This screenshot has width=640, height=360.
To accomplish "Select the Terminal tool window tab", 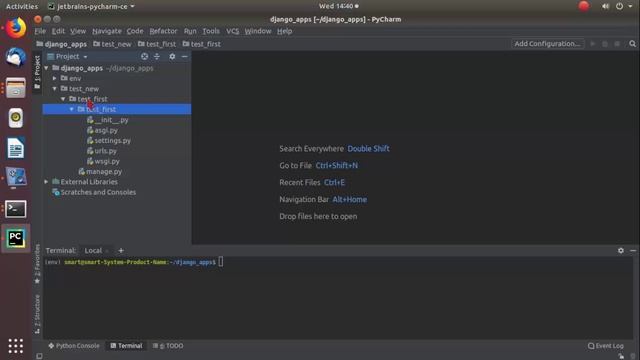I will tap(126, 346).
